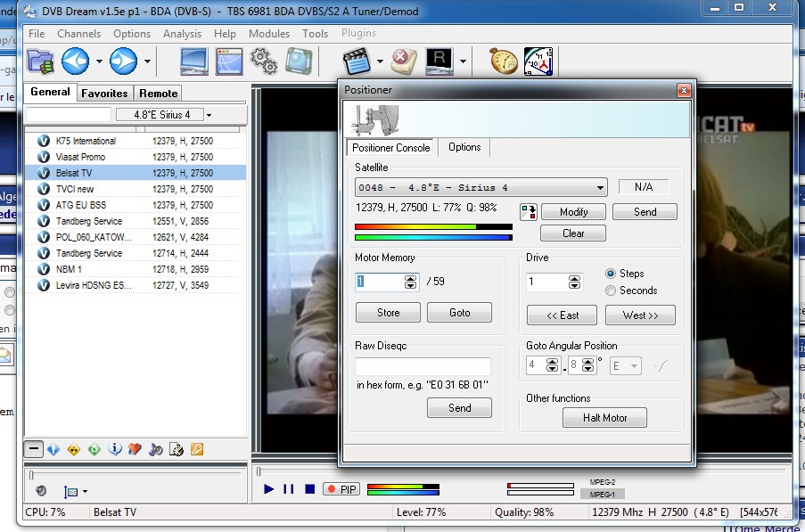Viewport: 805px width, 532px height.
Task: Click the blue monitor icon in the toolbar
Action: (194, 61)
